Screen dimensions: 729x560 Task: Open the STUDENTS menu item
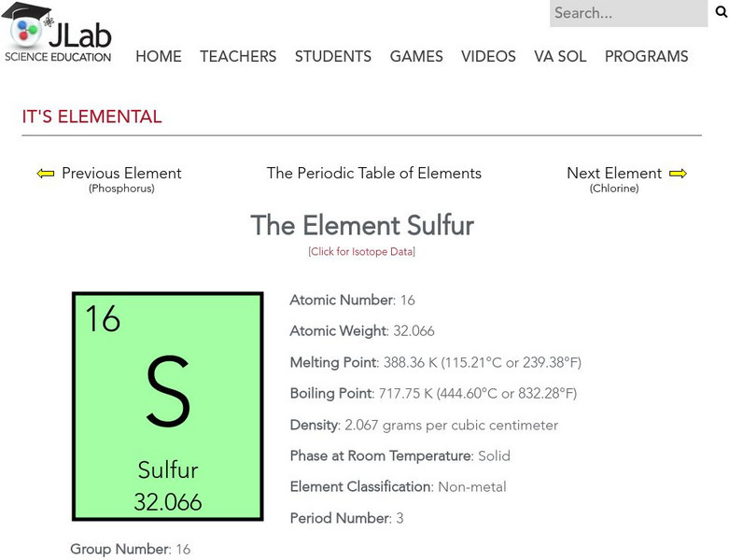[x=333, y=57]
